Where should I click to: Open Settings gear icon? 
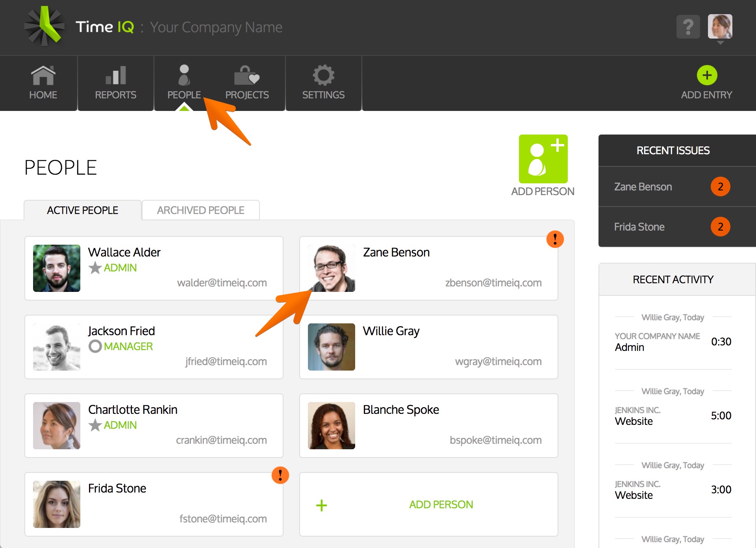(x=323, y=75)
